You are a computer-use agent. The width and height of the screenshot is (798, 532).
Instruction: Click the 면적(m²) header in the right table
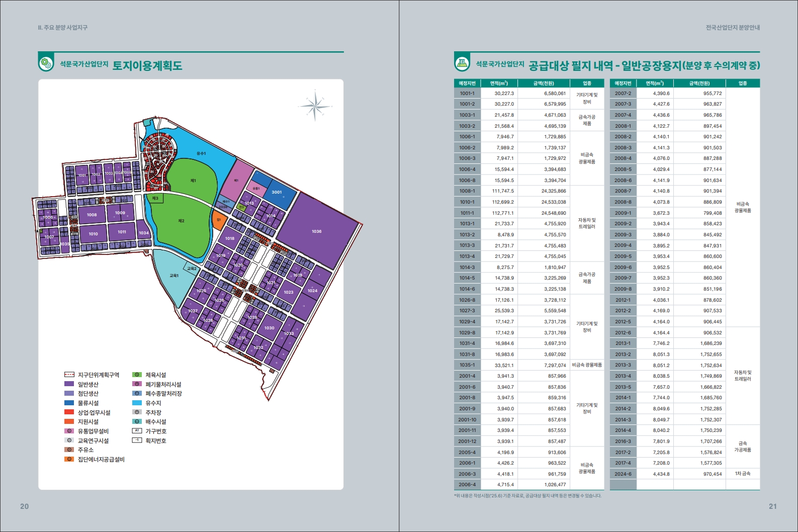coord(655,83)
